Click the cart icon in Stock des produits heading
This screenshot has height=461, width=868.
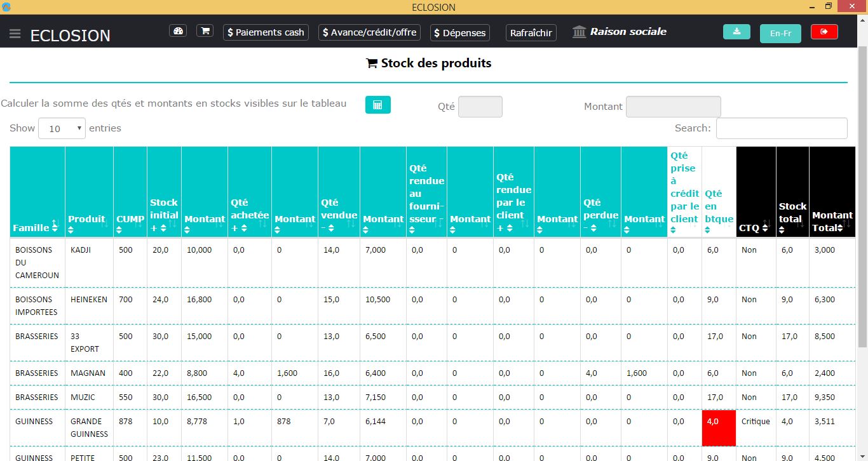(x=370, y=63)
